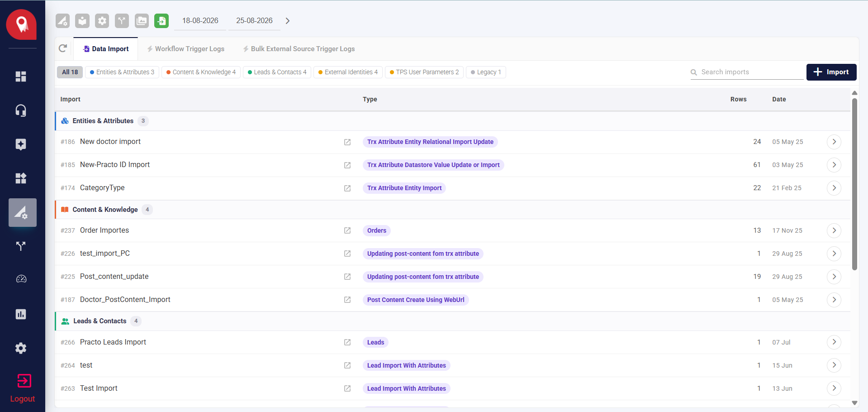Click the red Logout icon

coord(24,381)
